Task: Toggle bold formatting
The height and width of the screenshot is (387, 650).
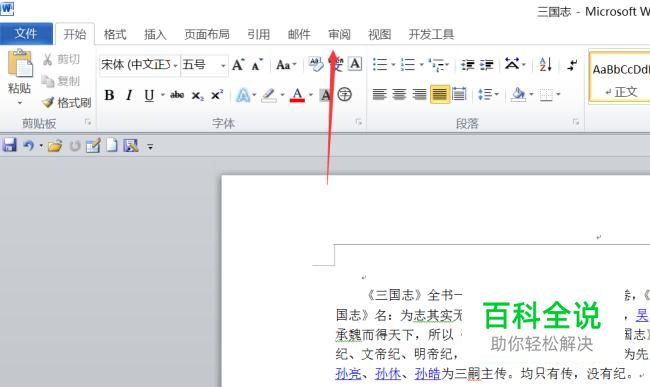Action: tap(109, 95)
